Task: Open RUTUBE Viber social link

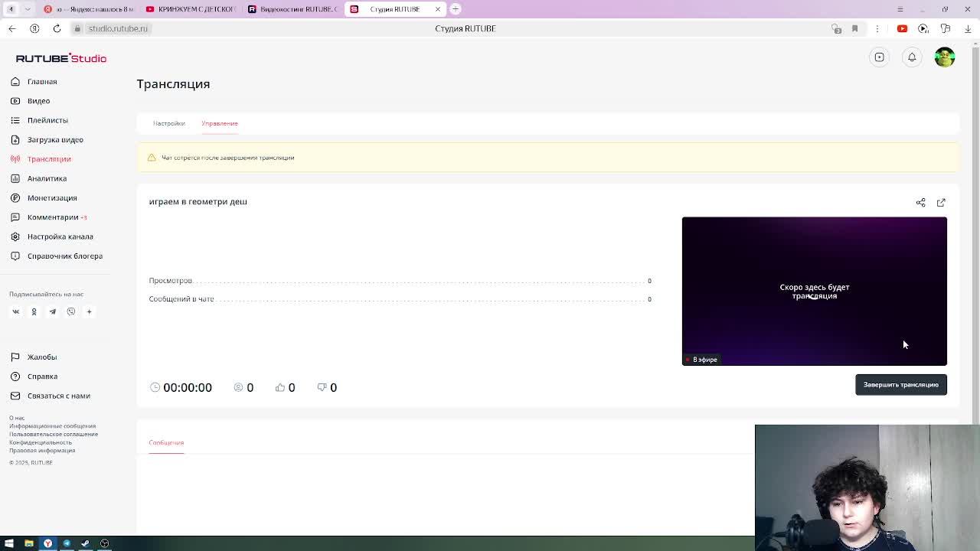Action: point(70,311)
